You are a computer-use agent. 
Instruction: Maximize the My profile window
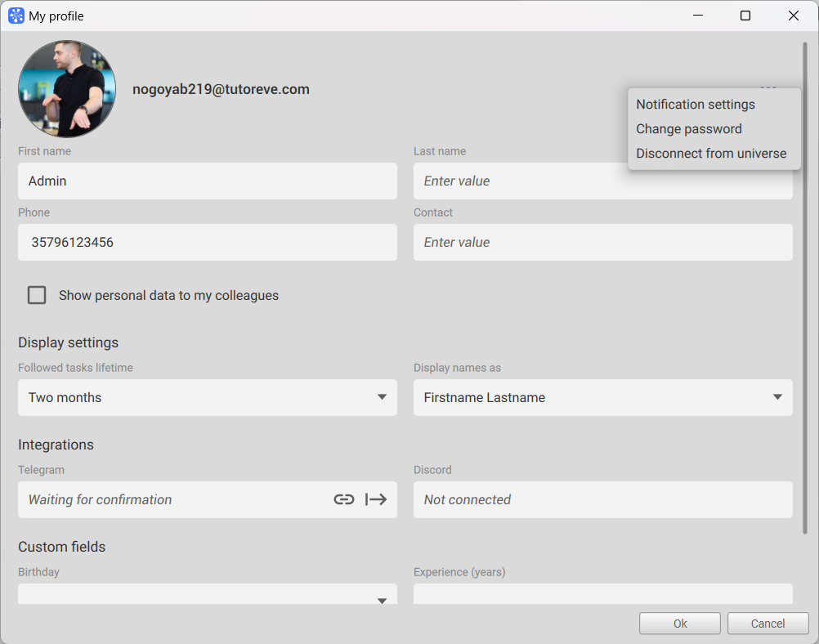745,16
